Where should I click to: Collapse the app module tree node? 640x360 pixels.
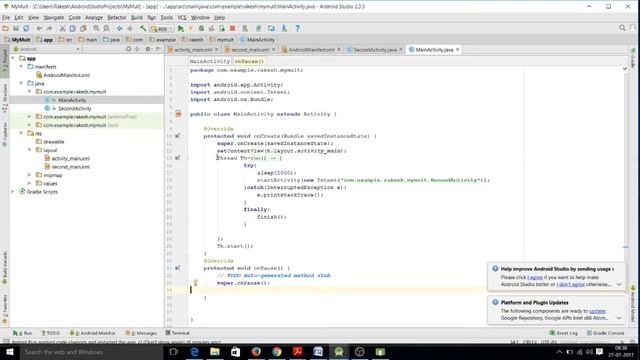click(x=13, y=58)
